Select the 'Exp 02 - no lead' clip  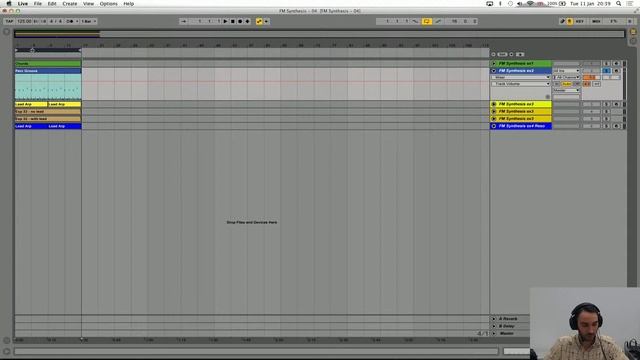click(x=48, y=111)
